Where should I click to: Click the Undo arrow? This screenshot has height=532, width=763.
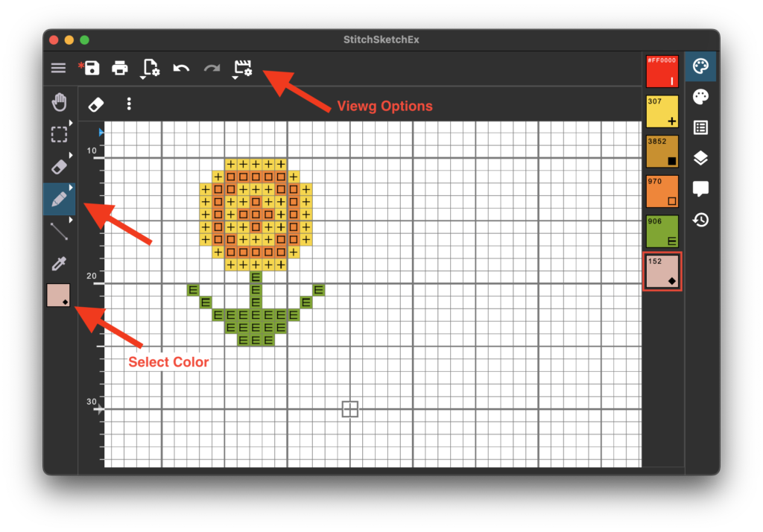point(181,69)
